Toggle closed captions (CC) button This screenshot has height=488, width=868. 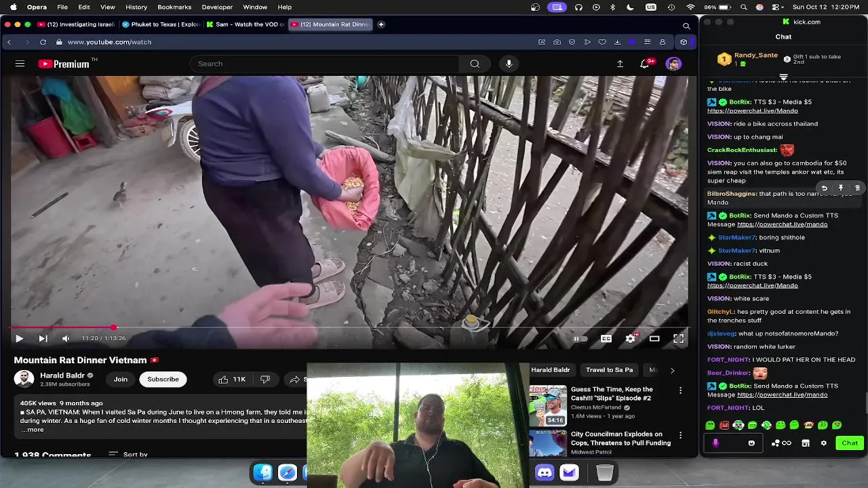[606, 339]
